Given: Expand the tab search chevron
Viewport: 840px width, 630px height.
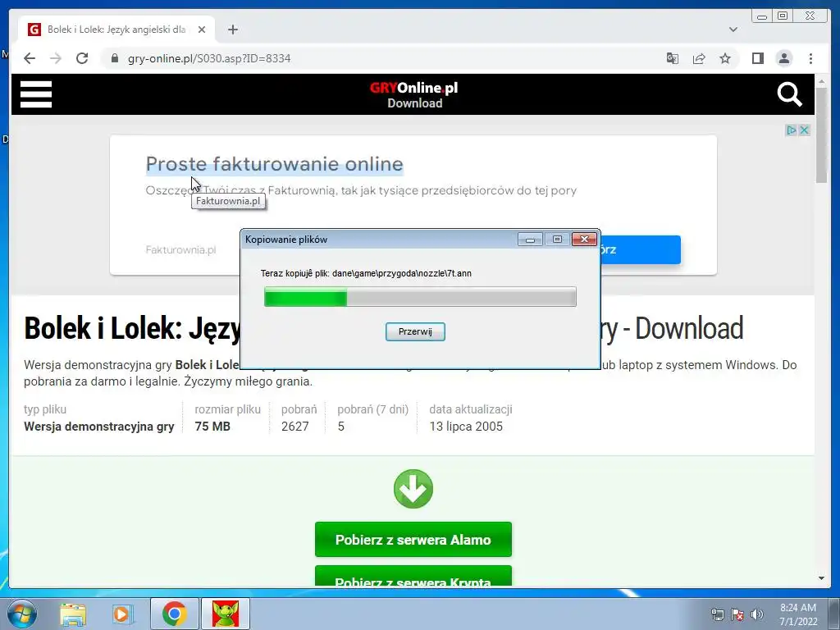Looking at the screenshot, I should (x=733, y=30).
